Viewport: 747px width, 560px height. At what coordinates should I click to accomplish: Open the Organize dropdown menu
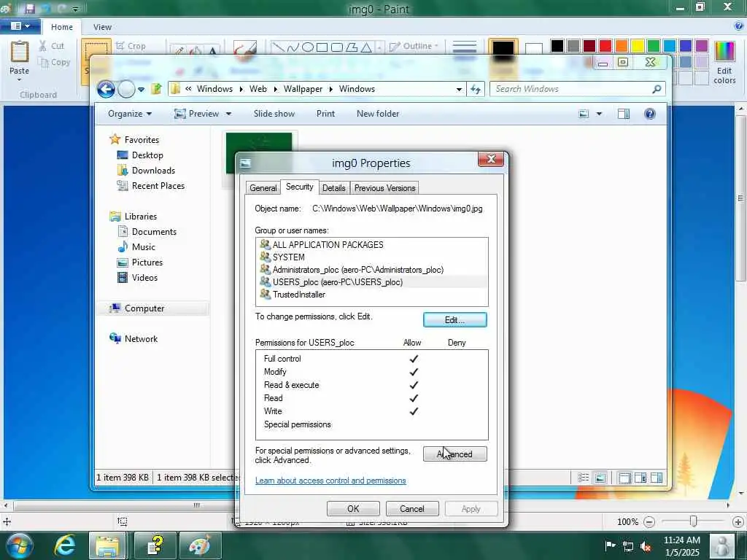(x=130, y=114)
